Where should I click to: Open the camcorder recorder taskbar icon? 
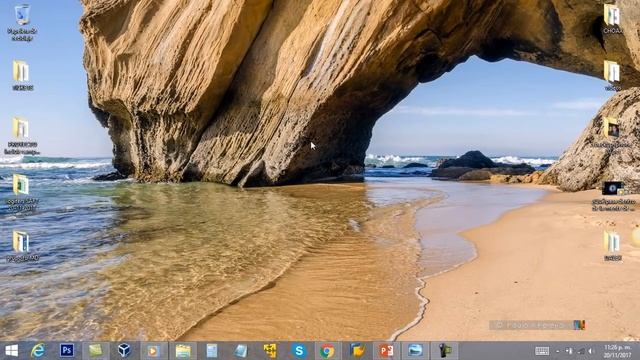(x=444, y=351)
